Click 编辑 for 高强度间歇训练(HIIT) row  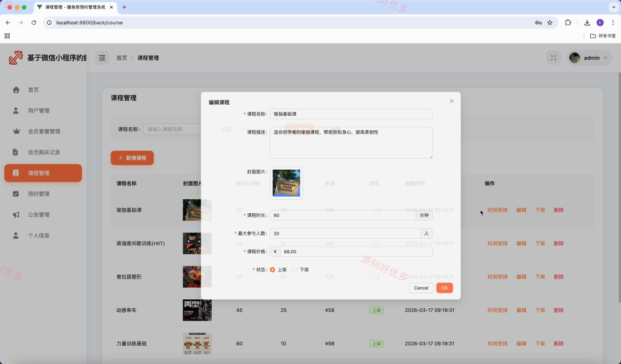point(521,243)
